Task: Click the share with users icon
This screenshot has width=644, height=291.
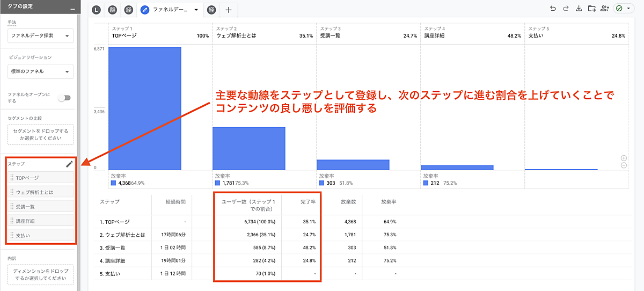Action: coord(605,9)
